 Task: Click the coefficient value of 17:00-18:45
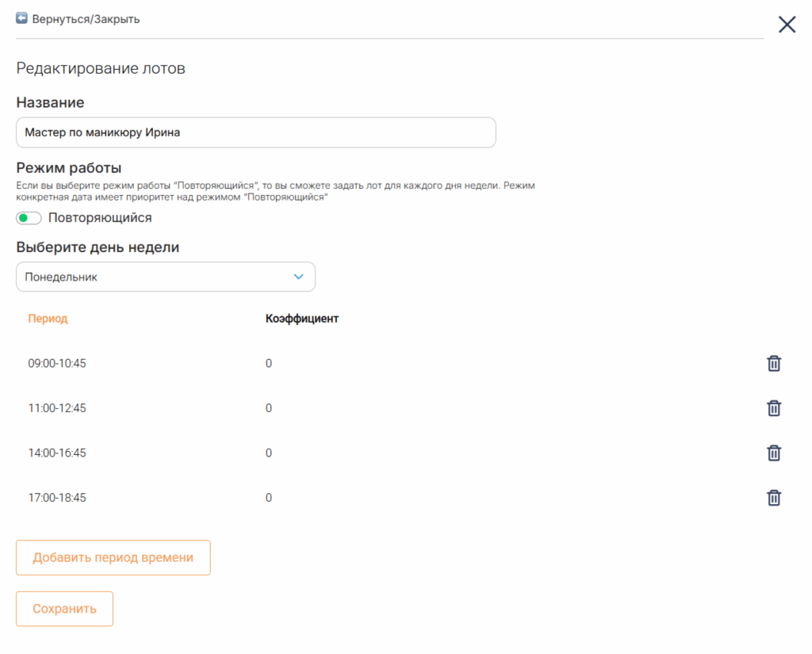(269, 498)
